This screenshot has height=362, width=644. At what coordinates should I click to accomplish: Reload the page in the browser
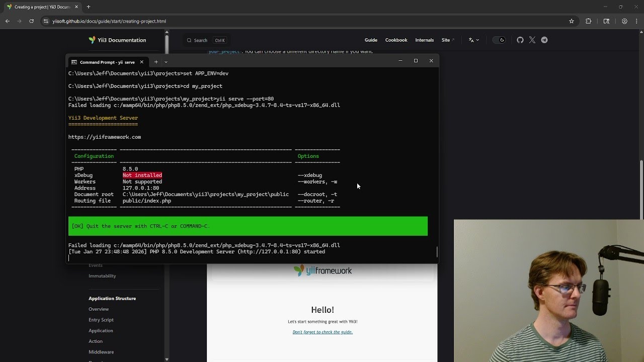(x=31, y=21)
